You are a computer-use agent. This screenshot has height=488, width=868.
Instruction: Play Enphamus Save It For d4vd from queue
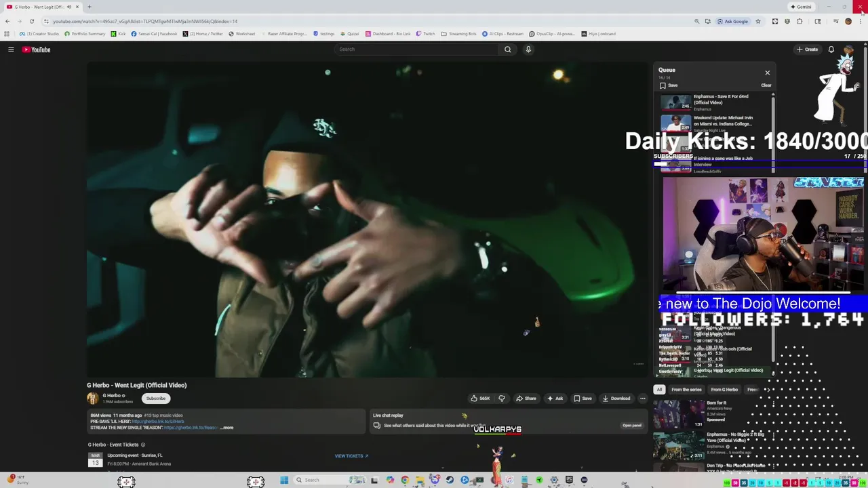coord(715,102)
